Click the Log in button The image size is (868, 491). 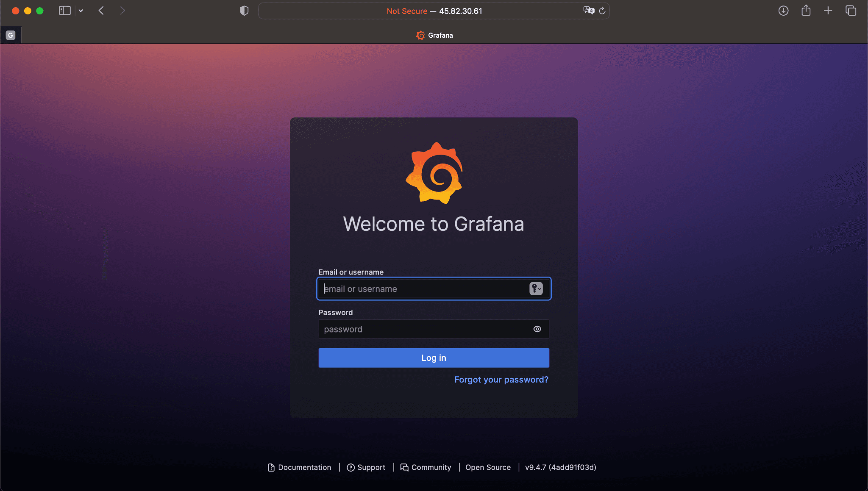pos(434,358)
